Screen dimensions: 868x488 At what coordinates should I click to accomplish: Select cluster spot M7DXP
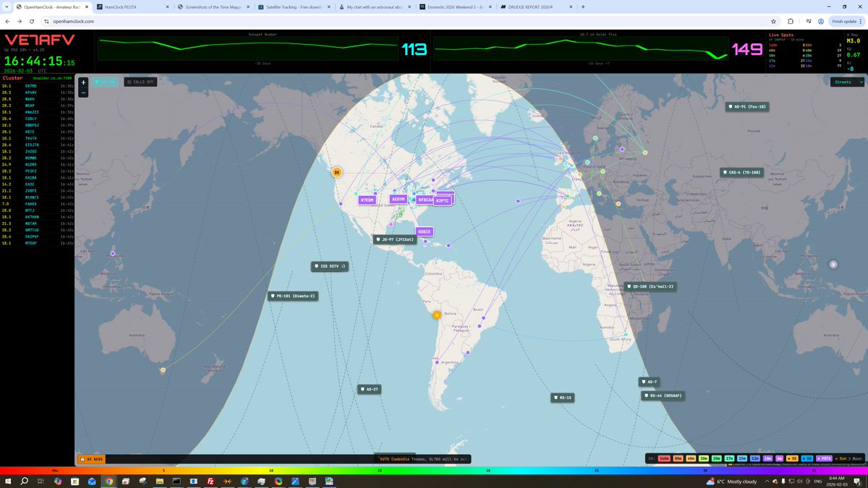(31, 244)
